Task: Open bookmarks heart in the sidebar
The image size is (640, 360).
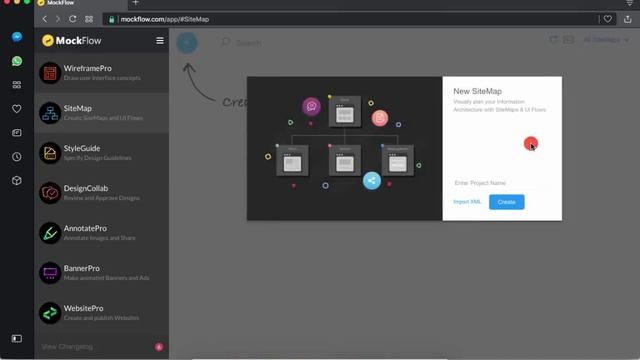Action: (x=17, y=109)
